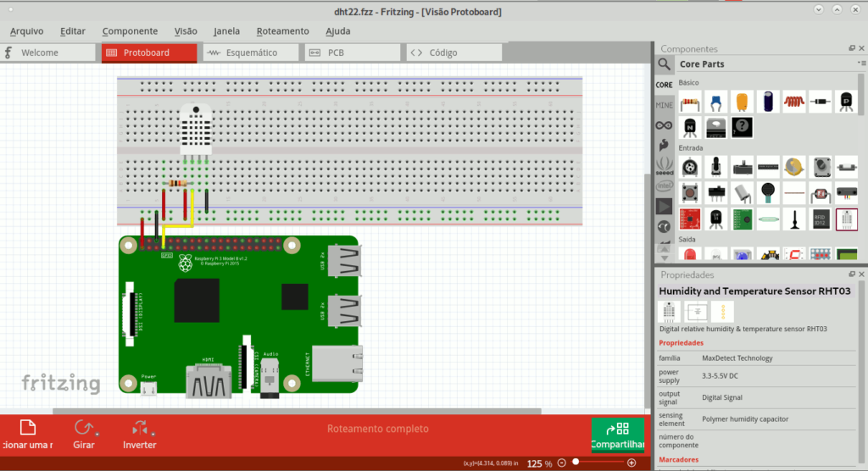The height and width of the screenshot is (471, 868).
Task: Click the zoom slider track
Action: (x=602, y=463)
